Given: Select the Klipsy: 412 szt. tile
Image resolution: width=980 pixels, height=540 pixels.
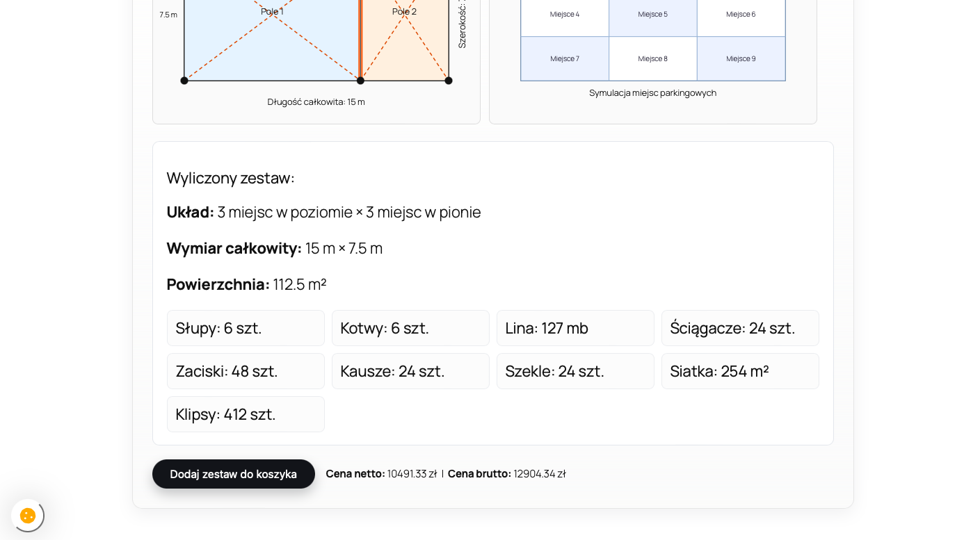Looking at the screenshot, I should [x=246, y=414].
